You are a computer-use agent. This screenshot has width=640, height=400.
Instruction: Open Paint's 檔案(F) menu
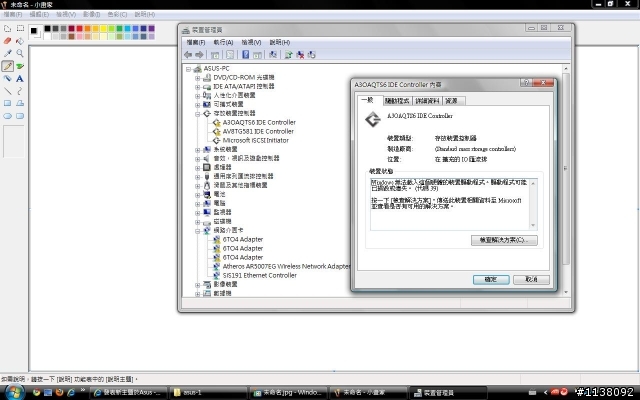pos(13,14)
